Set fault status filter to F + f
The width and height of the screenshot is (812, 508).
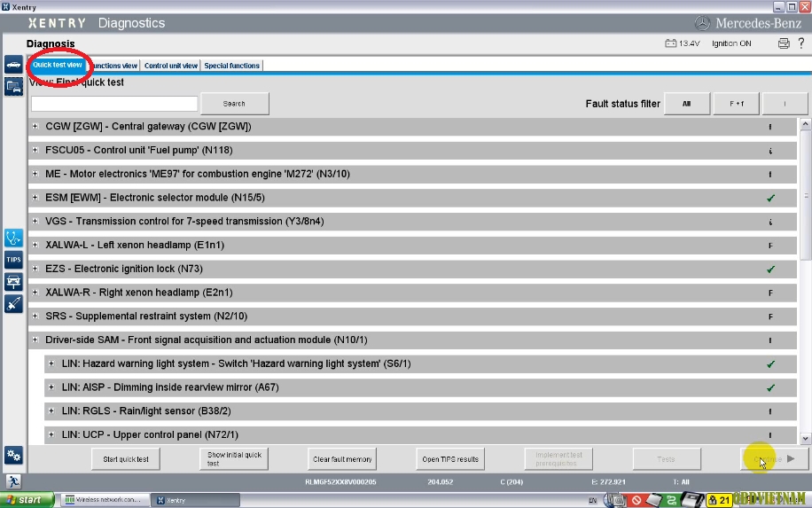tap(737, 104)
